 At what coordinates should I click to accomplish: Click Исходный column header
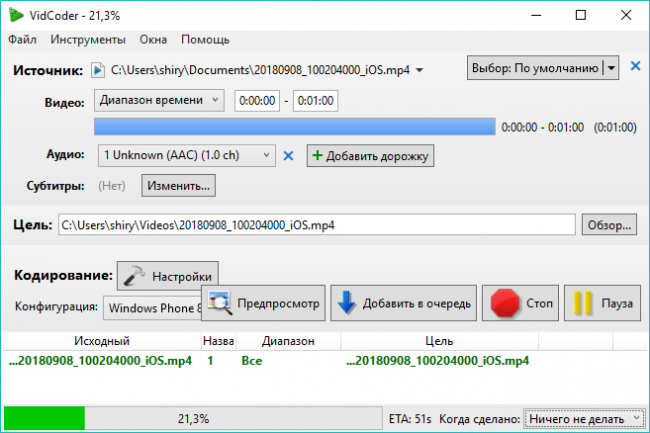tap(102, 341)
